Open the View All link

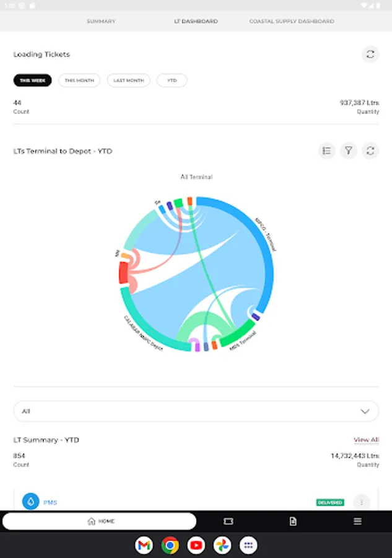click(x=366, y=440)
